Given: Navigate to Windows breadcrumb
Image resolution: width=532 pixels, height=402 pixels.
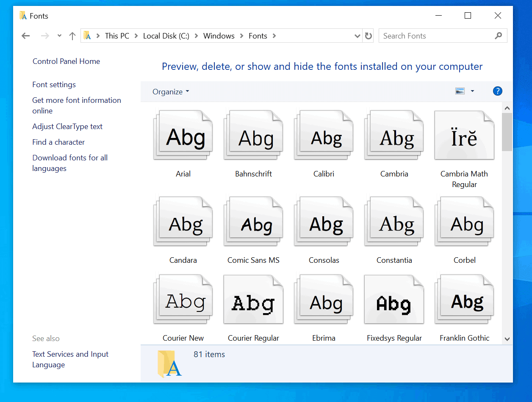Looking at the screenshot, I should pyautogui.click(x=219, y=36).
